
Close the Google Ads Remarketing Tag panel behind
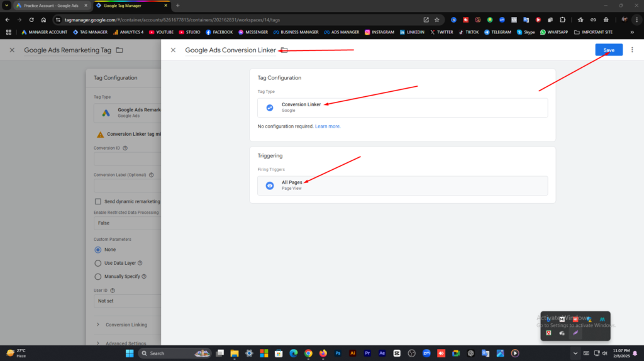pyautogui.click(x=12, y=50)
